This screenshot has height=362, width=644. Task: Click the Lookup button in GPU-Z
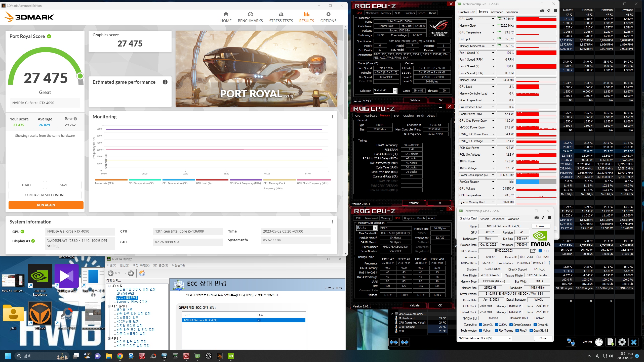point(541,226)
